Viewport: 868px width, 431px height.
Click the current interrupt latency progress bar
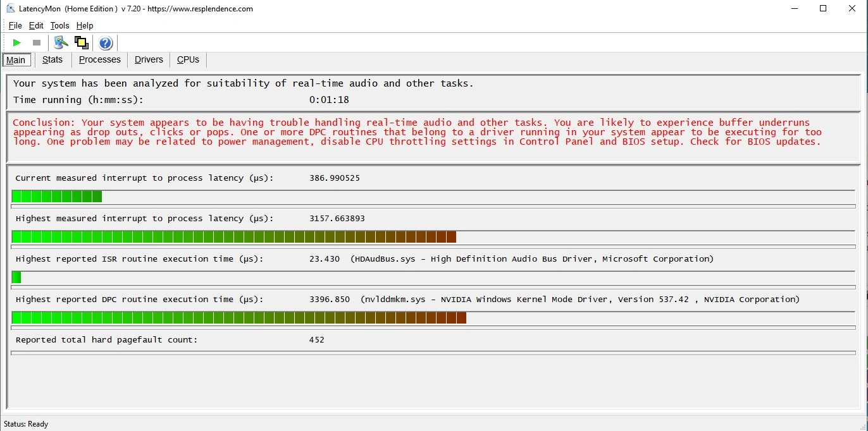433,197
